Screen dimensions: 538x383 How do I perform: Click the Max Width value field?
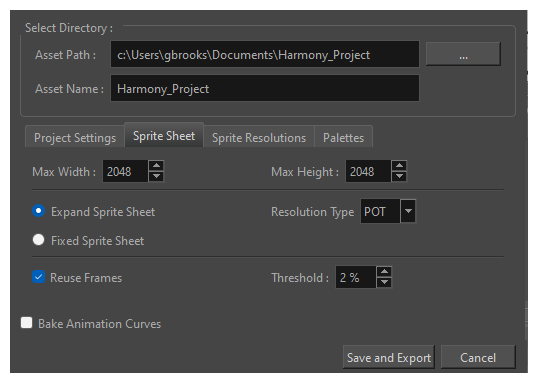pyautogui.click(x=125, y=171)
